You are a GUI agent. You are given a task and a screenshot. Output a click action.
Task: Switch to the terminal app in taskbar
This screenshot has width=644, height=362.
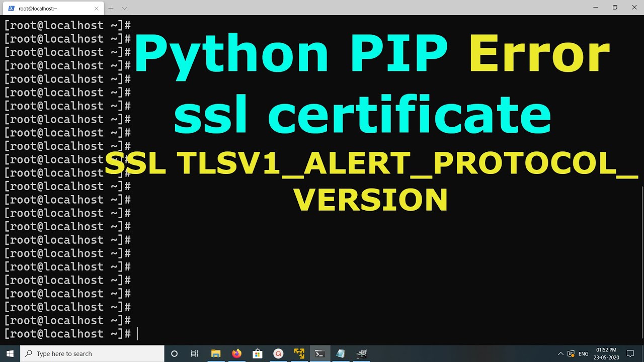pyautogui.click(x=319, y=353)
